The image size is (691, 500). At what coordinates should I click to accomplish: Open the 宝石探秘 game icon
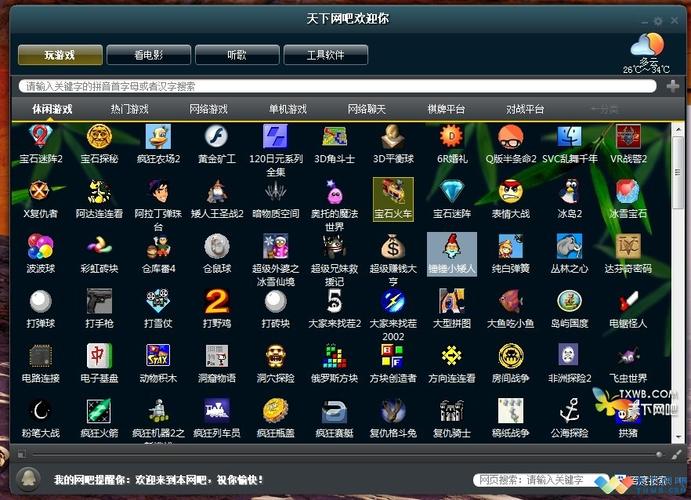click(x=99, y=136)
